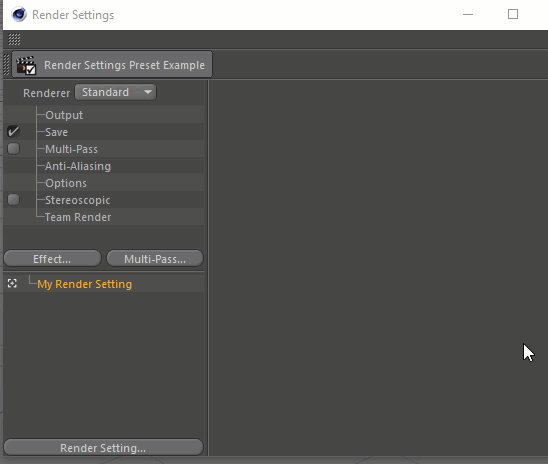Click the Renderer dropdown arrow
Viewport: 548px width, 464px height.
coord(148,92)
